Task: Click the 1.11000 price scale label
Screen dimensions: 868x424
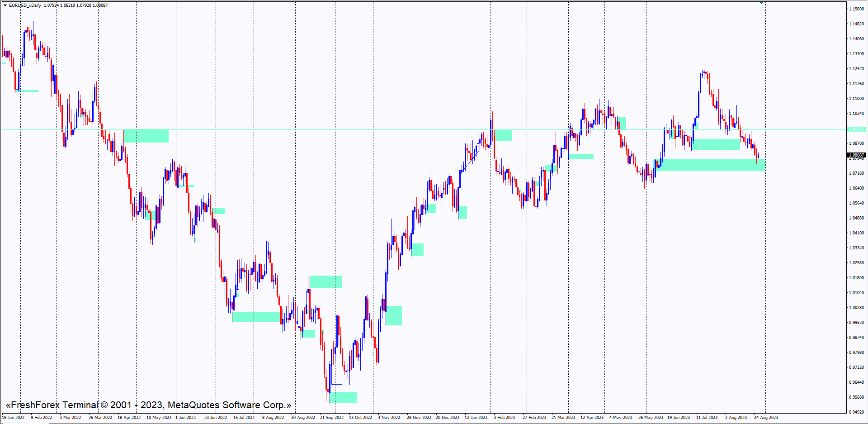Action: (856, 99)
